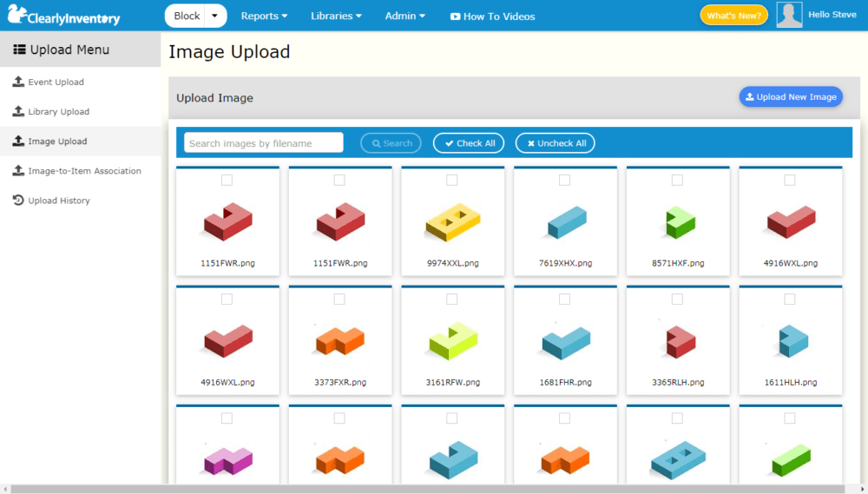Click the Hello Steve greeting text
The height and width of the screenshot is (494, 868).
[832, 15]
